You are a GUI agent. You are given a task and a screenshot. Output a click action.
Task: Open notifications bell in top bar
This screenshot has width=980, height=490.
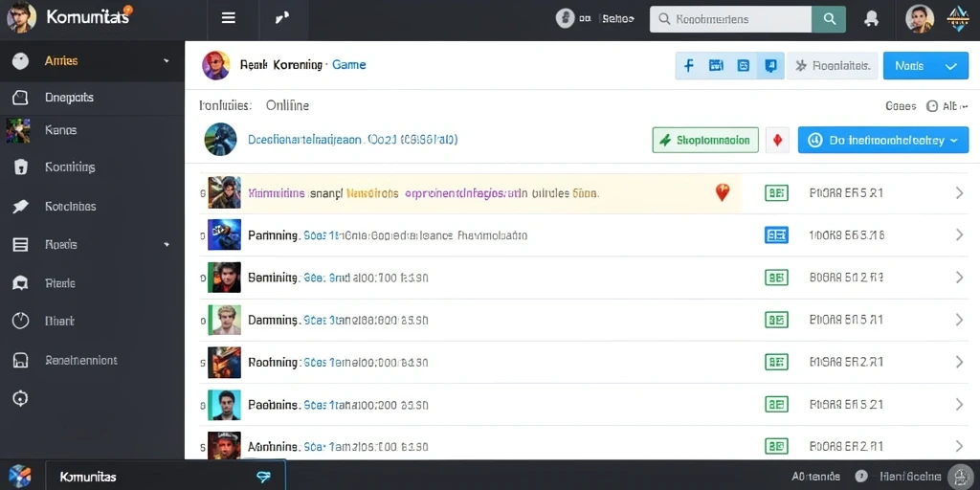871,19
